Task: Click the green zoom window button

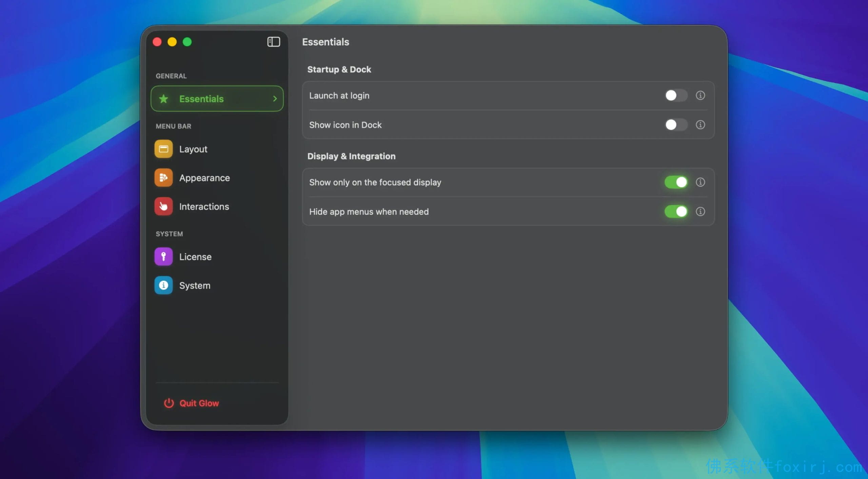Action: (x=187, y=42)
